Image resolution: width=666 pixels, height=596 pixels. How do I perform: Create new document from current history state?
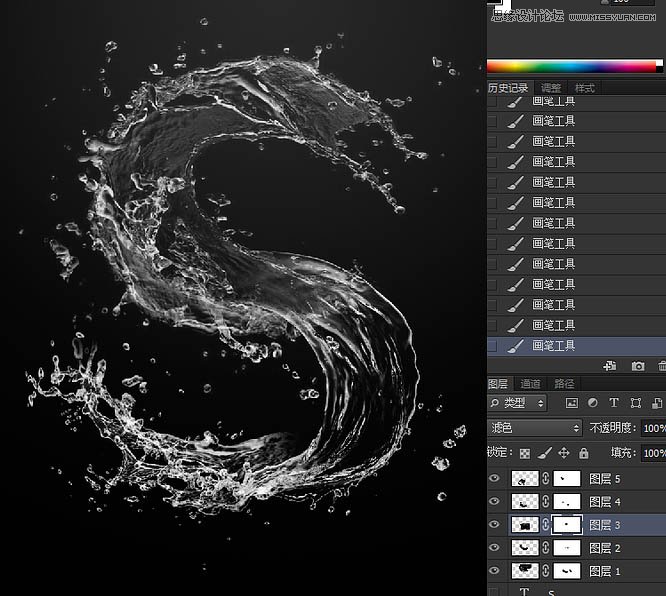tap(610, 366)
